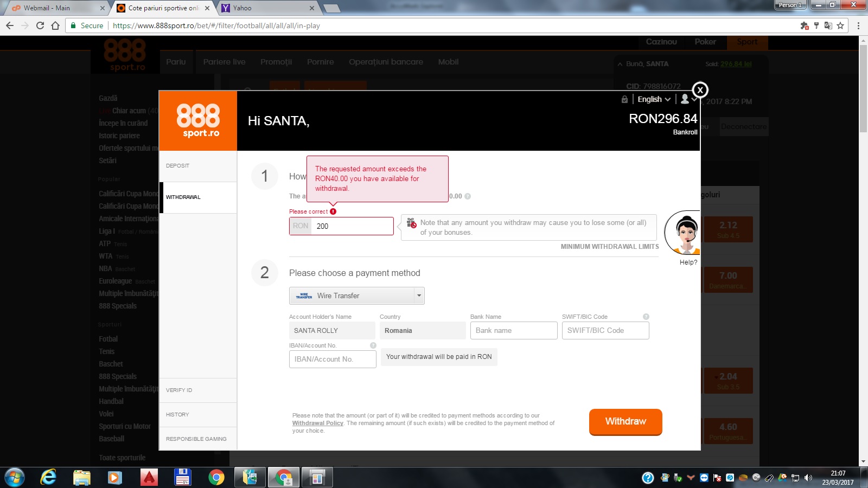Open the Withdrawal Policy link
Image resolution: width=868 pixels, height=488 pixels.
point(318,423)
